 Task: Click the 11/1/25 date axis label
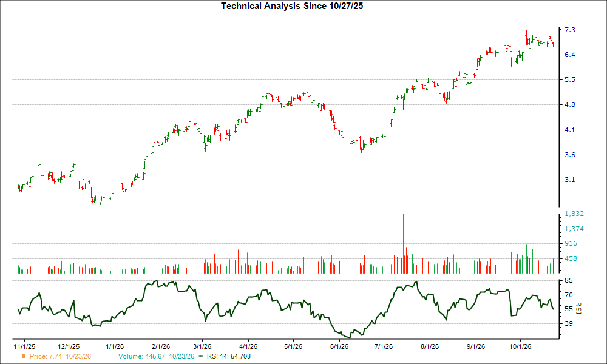tap(24, 346)
